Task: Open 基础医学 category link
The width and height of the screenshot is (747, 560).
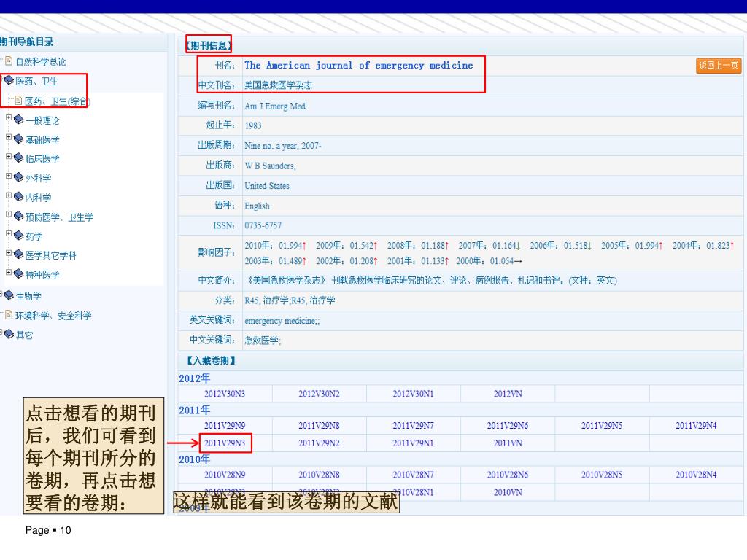Action: point(42,140)
